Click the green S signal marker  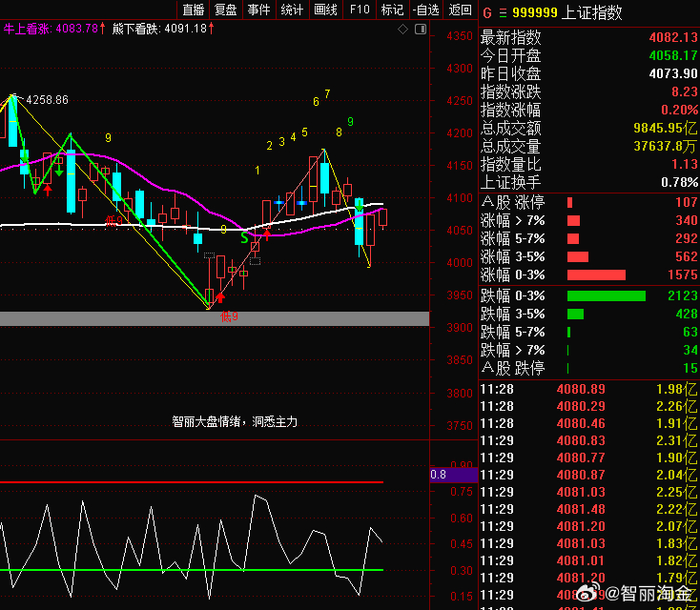point(244,237)
